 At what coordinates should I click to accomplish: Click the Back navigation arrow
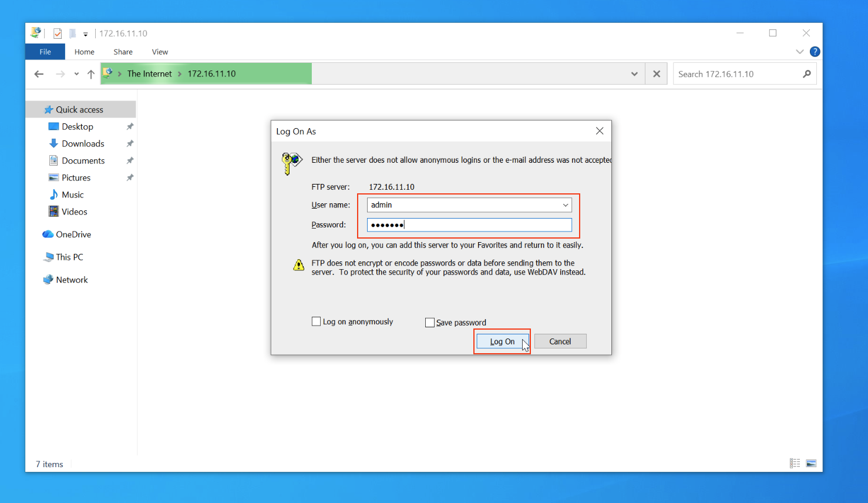tap(39, 74)
